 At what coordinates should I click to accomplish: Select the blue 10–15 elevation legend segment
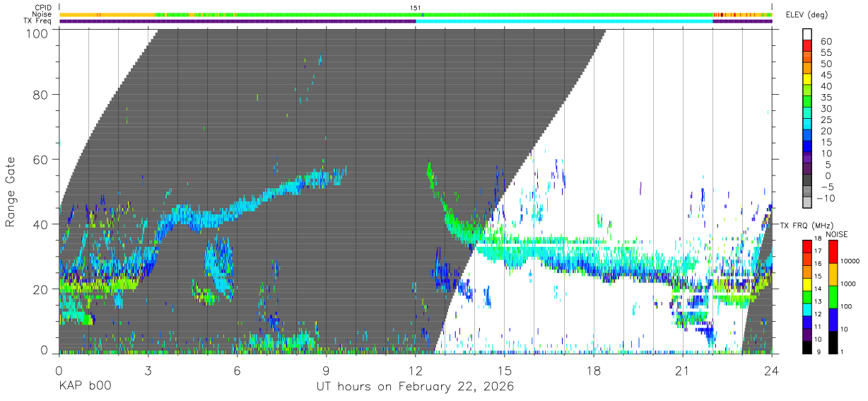807,147
